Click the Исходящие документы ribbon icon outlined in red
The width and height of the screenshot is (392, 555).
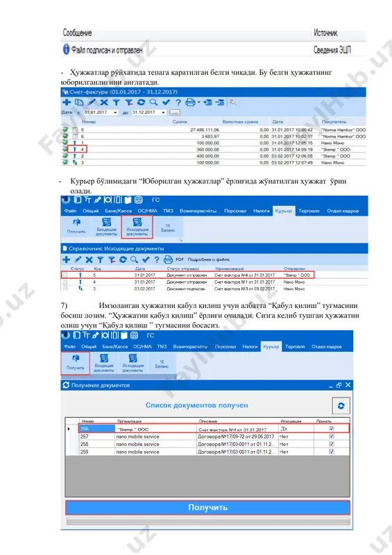pyautogui.click(x=137, y=227)
